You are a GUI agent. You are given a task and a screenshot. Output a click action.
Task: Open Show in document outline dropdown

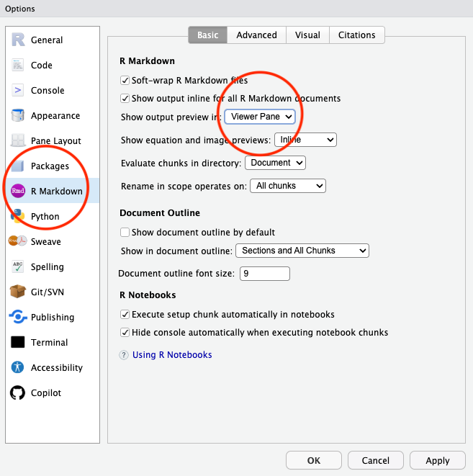[302, 251]
